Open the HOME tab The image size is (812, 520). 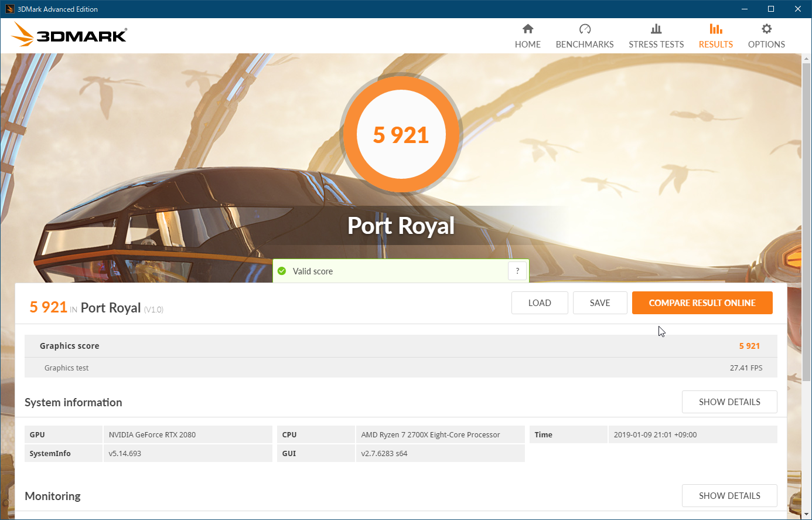click(x=528, y=36)
